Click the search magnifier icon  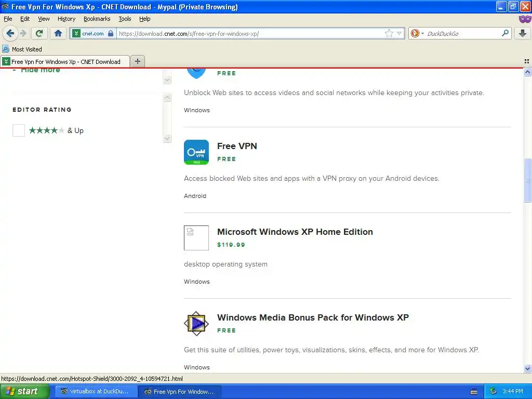pyautogui.click(x=505, y=33)
